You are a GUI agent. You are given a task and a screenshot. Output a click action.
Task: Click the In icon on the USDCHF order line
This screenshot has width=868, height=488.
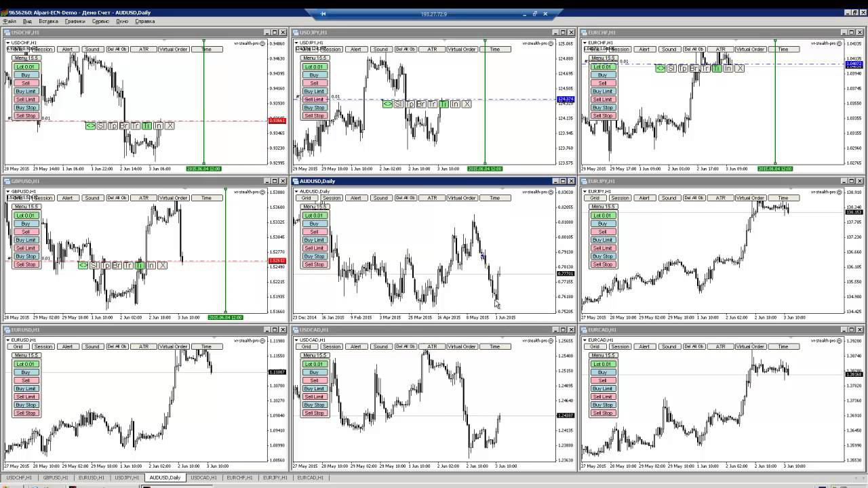tap(158, 125)
